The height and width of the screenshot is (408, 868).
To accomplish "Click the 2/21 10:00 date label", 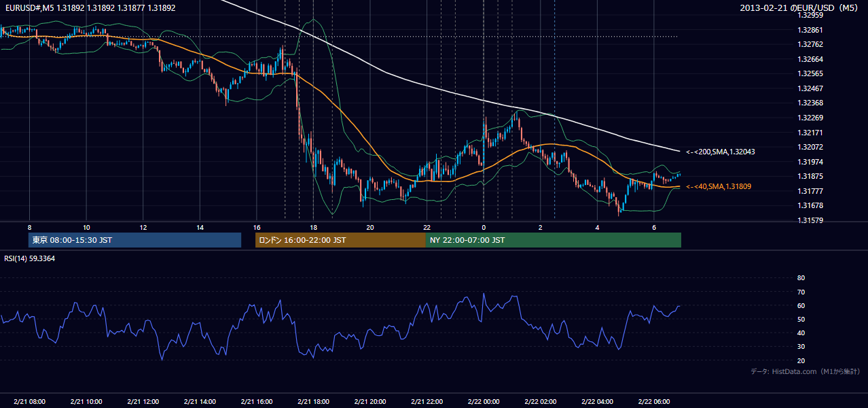I will pos(86,402).
